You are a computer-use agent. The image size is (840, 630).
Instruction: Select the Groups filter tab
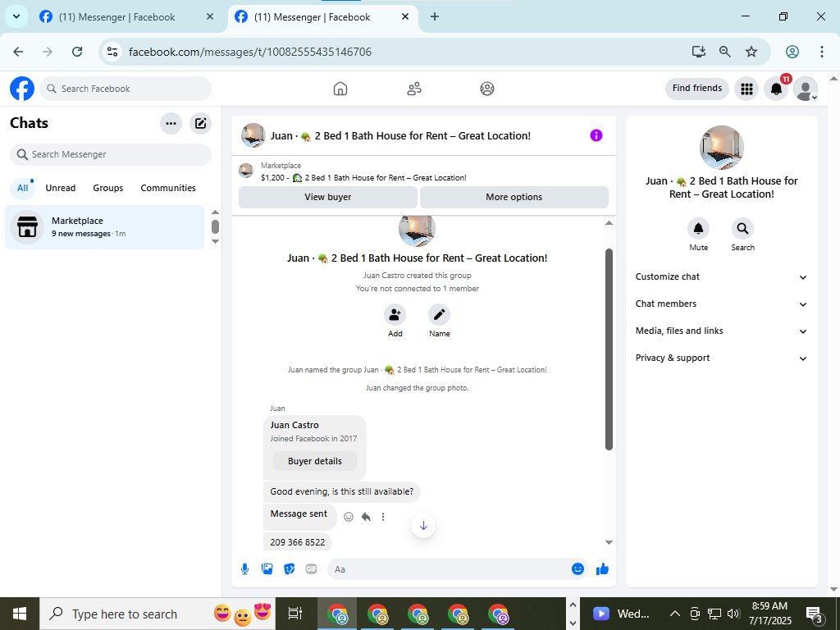(108, 188)
